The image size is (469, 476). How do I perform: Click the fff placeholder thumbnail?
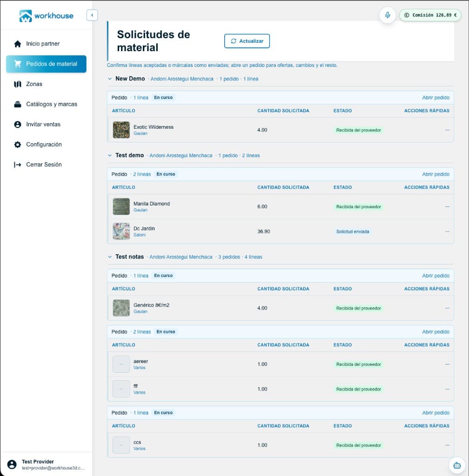(121, 389)
